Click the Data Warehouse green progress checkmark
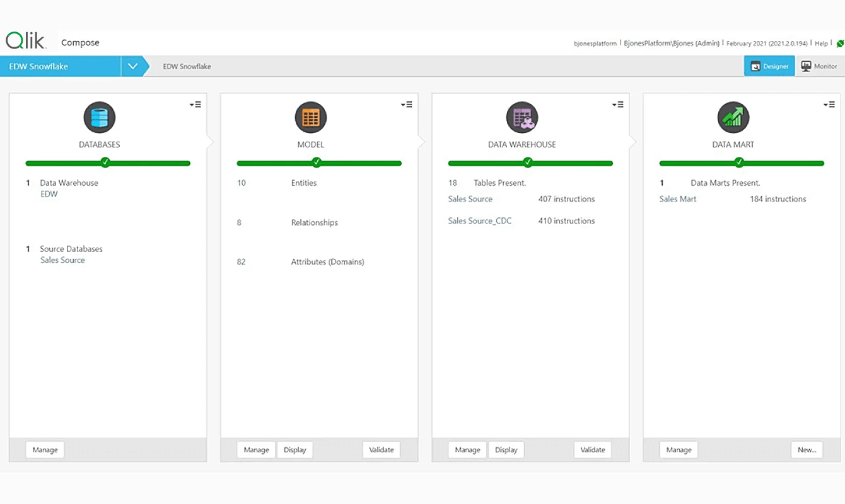This screenshot has height=504, width=845. tap(528, 163)
